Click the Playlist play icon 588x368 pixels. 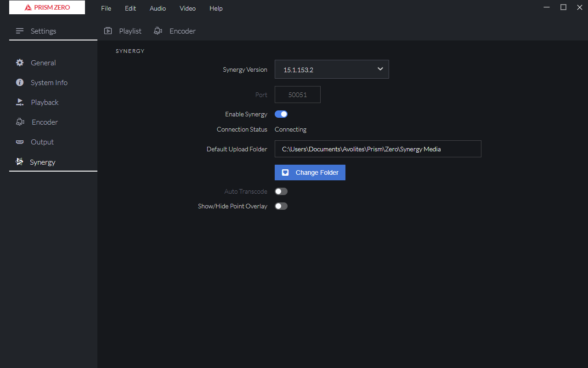[108, 30]
